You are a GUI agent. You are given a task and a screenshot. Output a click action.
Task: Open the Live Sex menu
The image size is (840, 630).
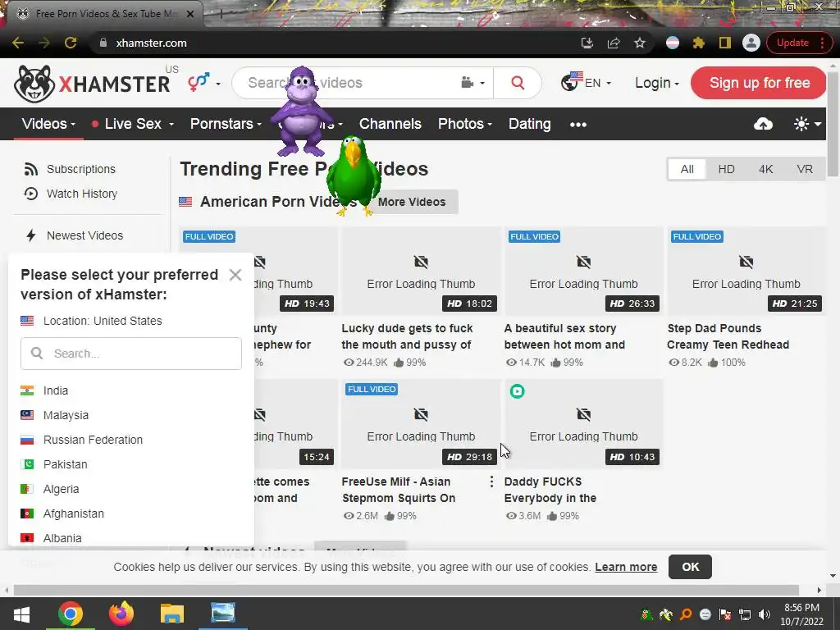pyautogui.click(x=132, y=124)
